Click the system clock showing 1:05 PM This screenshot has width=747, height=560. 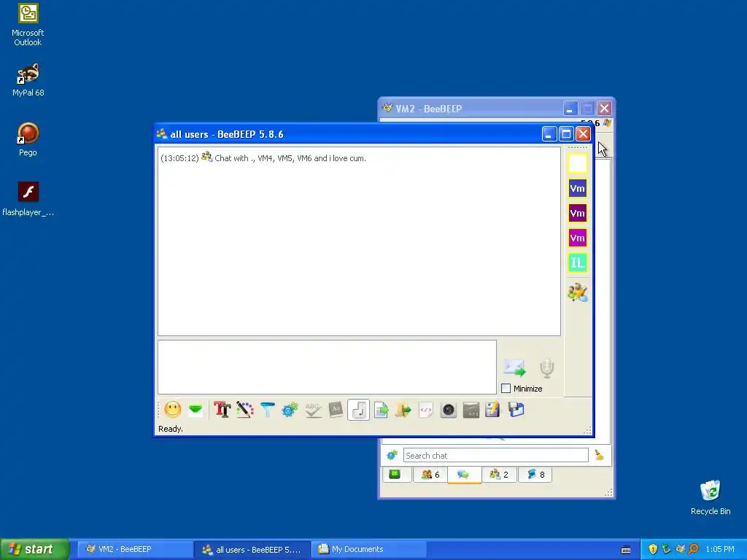pyautogui.click(x=720, y=549)
